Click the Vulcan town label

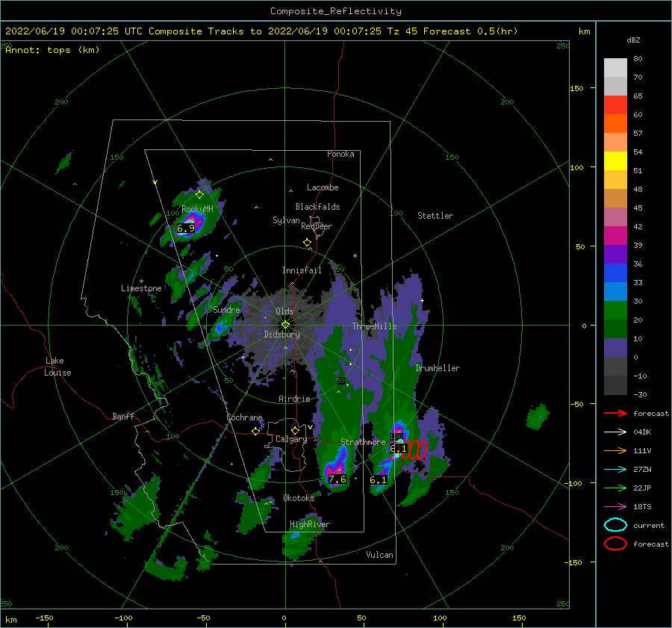380,555
